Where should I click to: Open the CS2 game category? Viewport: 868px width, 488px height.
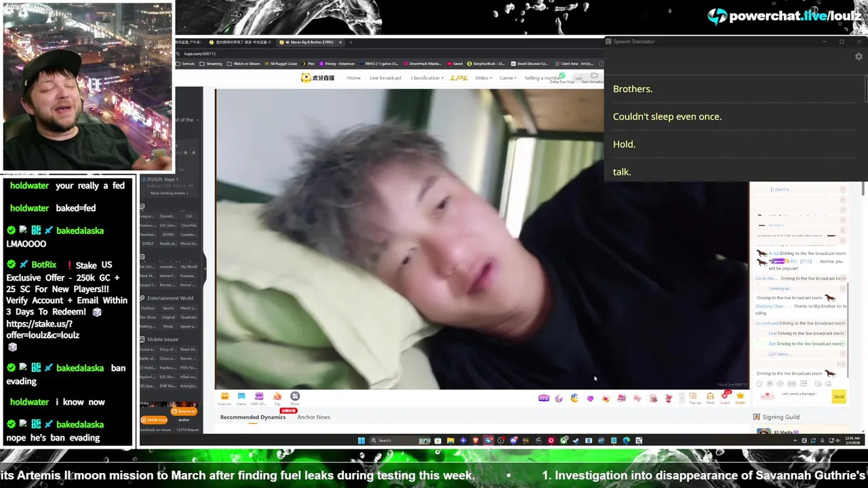coord(189,216)
